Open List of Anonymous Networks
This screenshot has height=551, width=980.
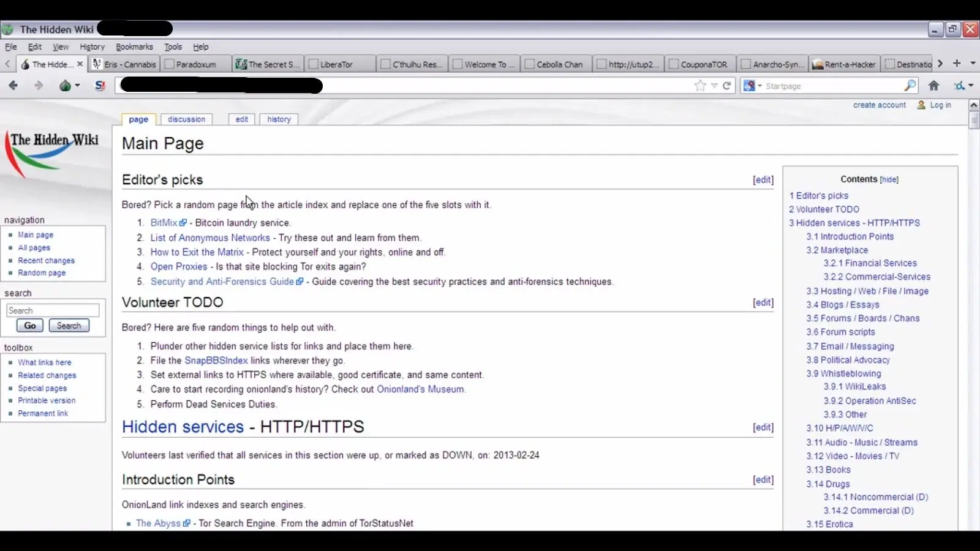point(210,238)
